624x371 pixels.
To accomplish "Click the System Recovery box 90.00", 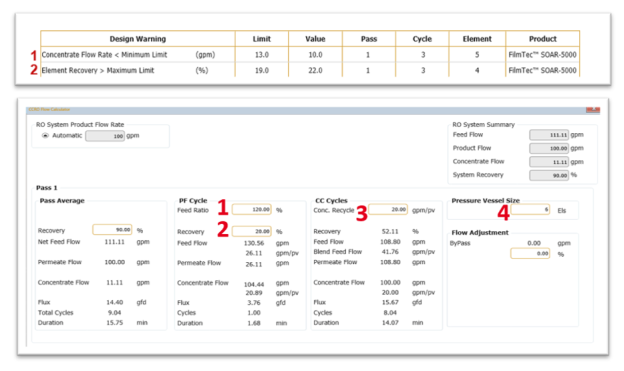I will pyautogui.click(x=549, y=175).
